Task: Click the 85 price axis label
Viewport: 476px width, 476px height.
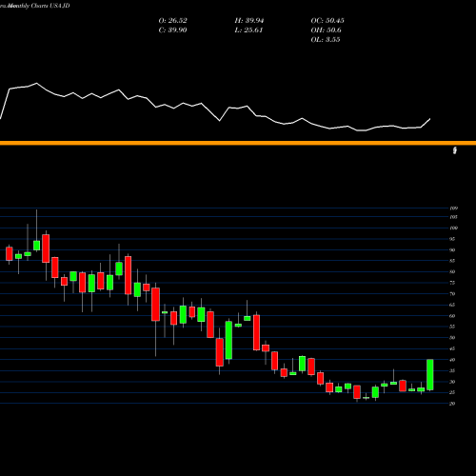Action: [x=452, y=261]
